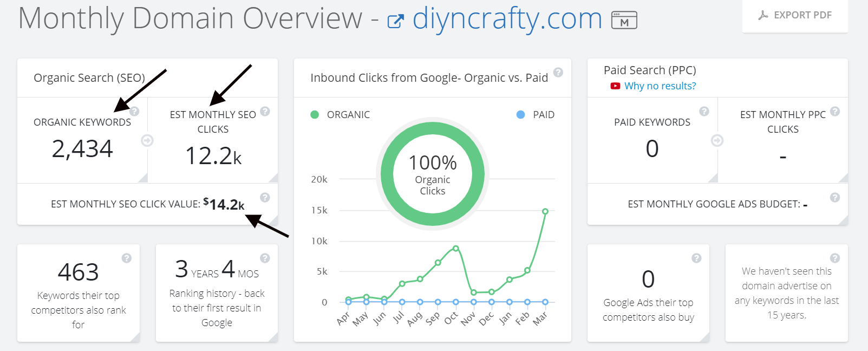The image size is (868, 351).
Task: Click the 2,434 organic keywords value
Action: click(x=82, y=149)
